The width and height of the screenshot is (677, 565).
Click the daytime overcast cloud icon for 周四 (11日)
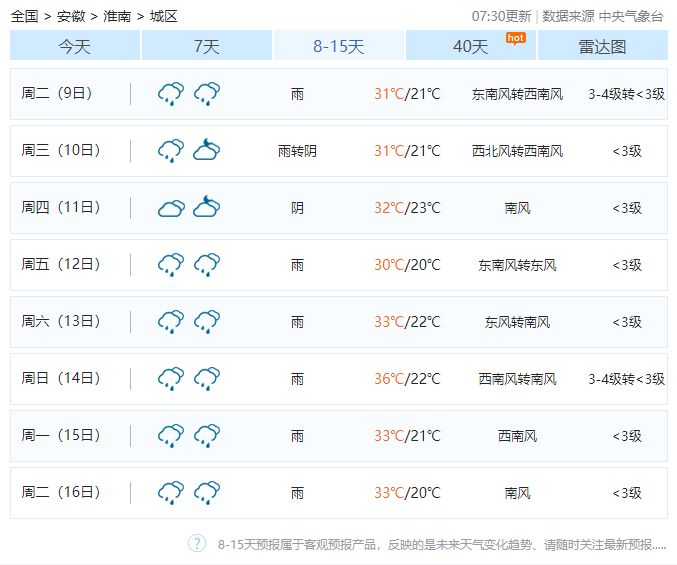click(x=171, y=208)
